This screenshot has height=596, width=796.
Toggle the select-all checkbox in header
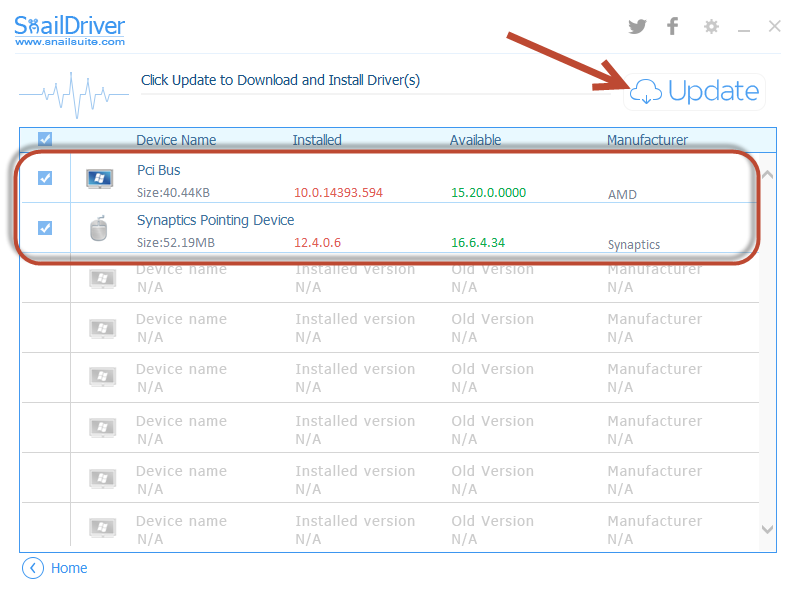[45, 140]
